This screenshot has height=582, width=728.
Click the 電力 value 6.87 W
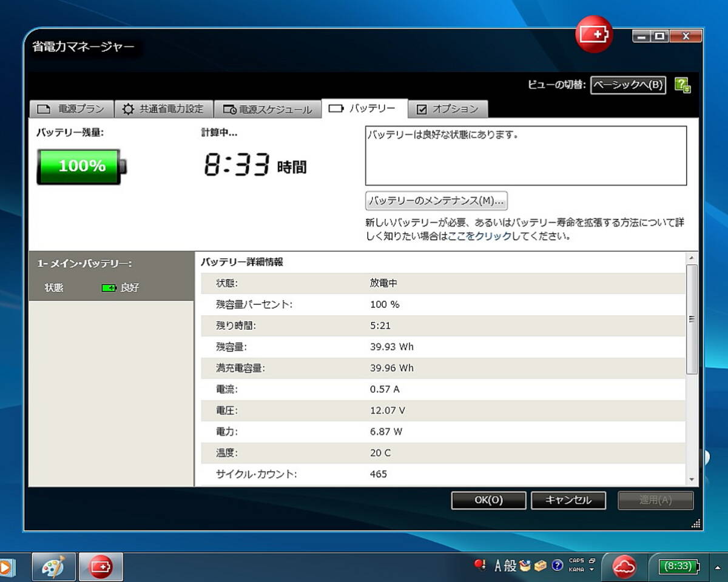tap(386, 432)
